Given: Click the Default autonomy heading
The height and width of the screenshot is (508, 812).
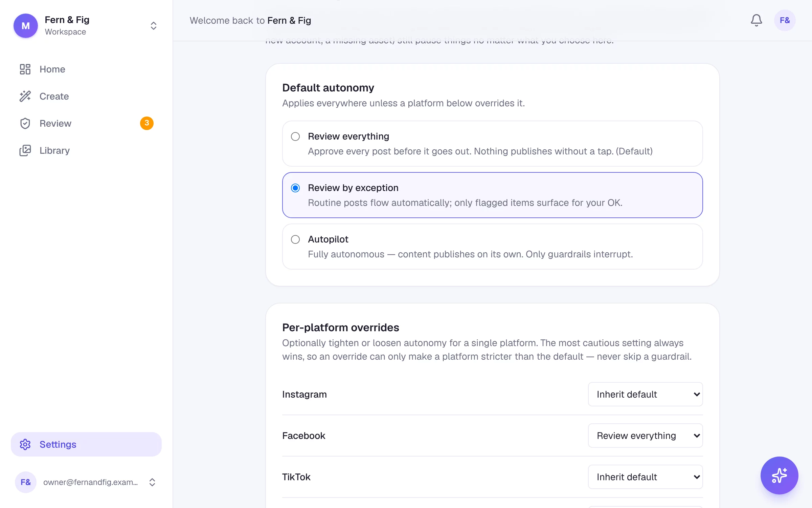Looking at the screenshot, I should point(328,88).
